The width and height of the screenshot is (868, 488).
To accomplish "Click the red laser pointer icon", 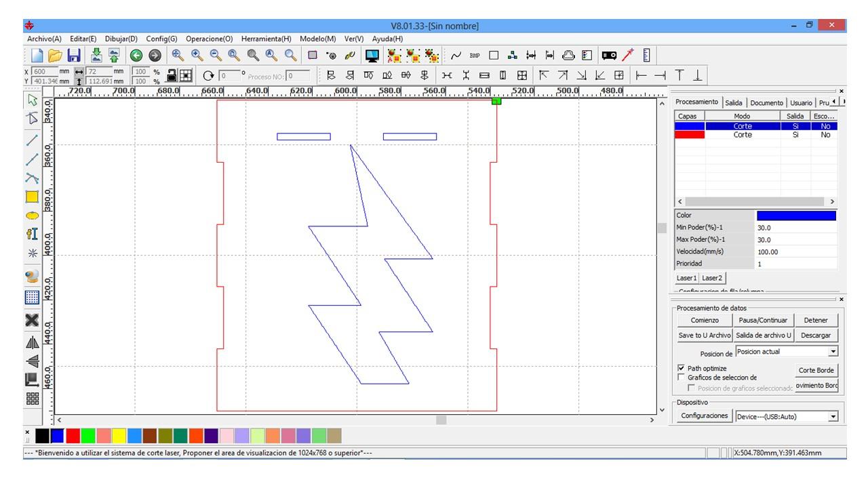I will click(628, 56).
